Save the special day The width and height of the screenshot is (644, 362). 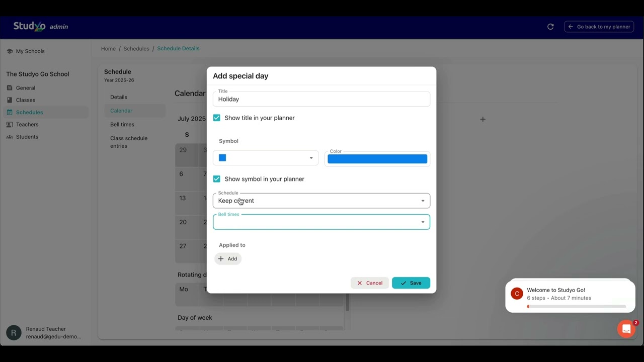click(x=411, y=283)
